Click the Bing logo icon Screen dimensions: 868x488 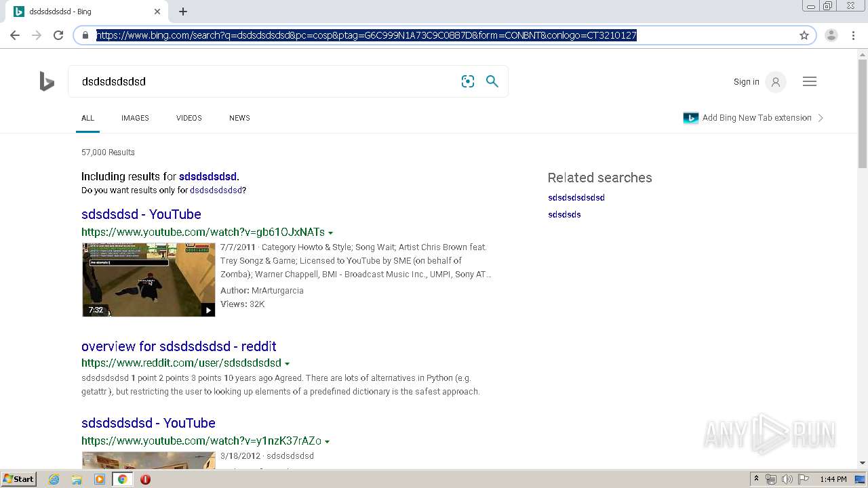47,81
